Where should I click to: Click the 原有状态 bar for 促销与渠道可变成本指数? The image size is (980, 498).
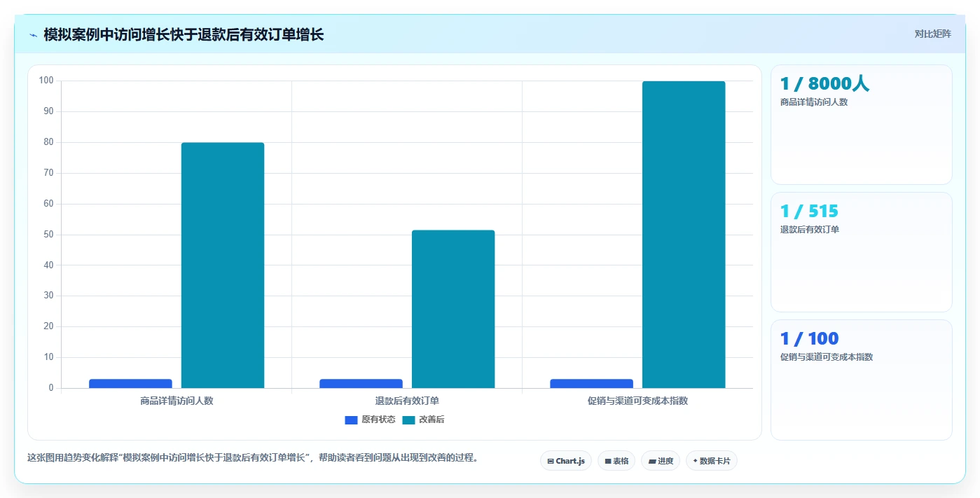pos(591,384)
